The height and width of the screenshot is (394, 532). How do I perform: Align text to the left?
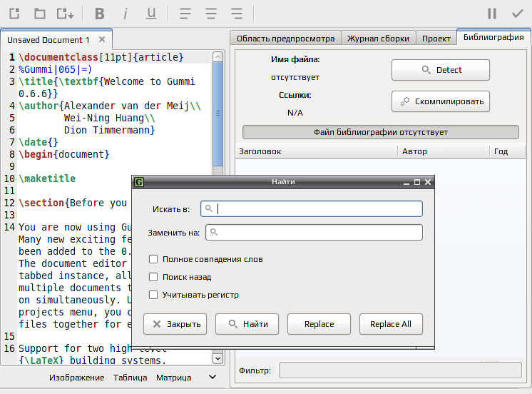[x=185, y=14]
